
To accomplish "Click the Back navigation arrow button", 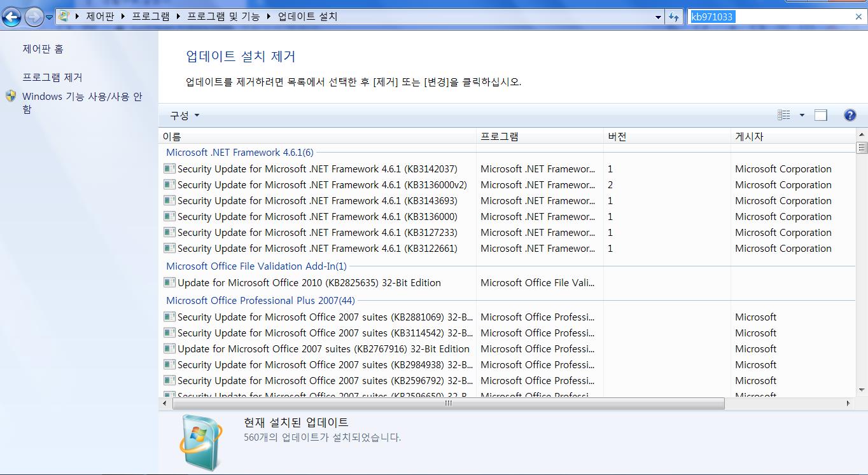I will [12, 17].
